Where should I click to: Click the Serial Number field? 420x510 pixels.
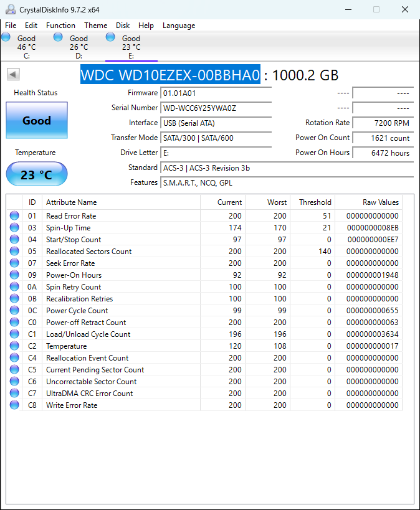216,108
